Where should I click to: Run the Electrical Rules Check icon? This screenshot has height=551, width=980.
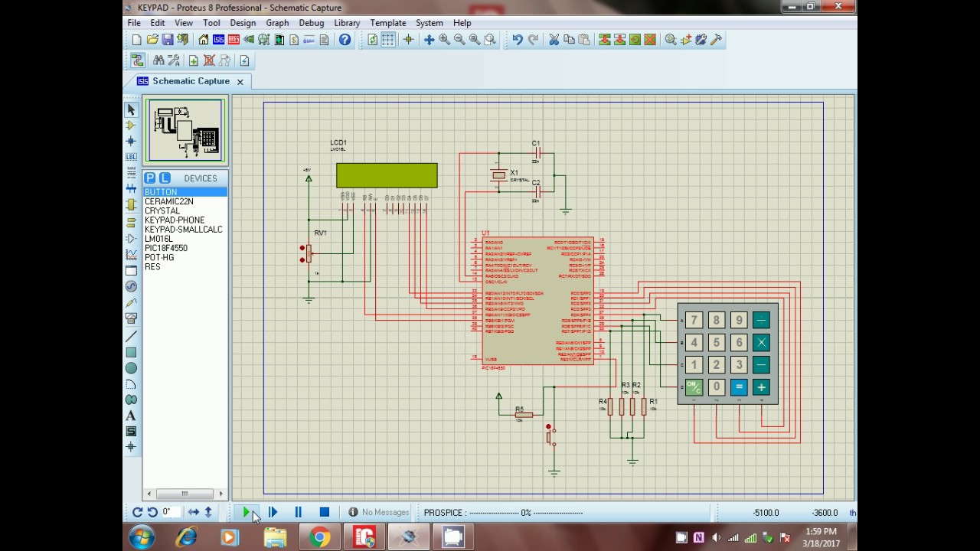(x=244, y=60)
